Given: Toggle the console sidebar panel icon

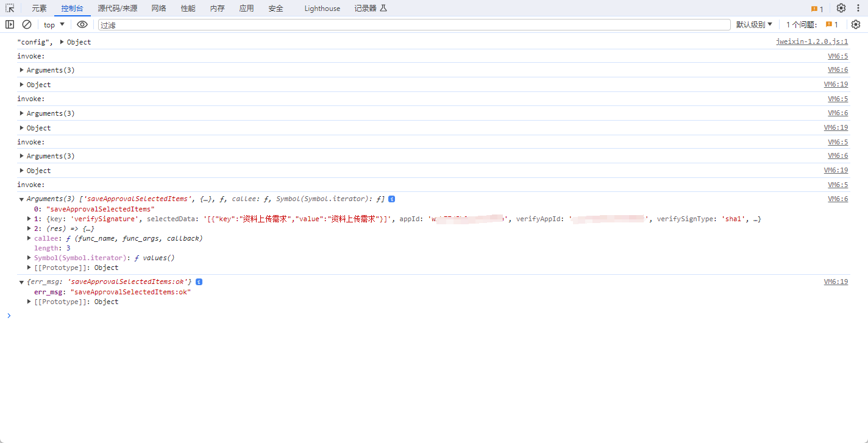Looking at the screenshot, I should pos(10,24).
